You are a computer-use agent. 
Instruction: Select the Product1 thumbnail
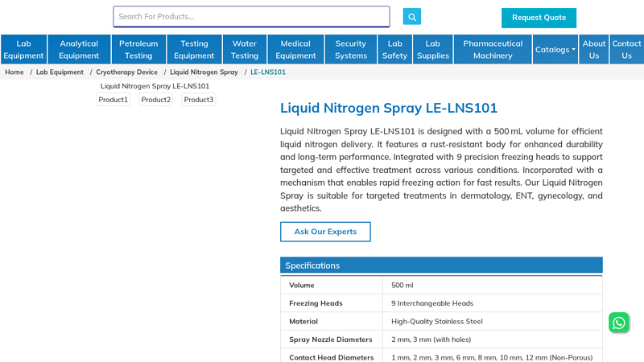point(113,99)
